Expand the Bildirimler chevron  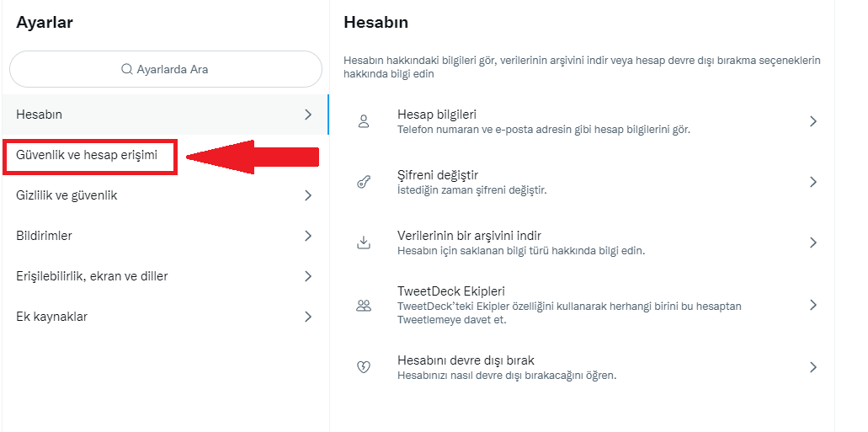[308, 236]
